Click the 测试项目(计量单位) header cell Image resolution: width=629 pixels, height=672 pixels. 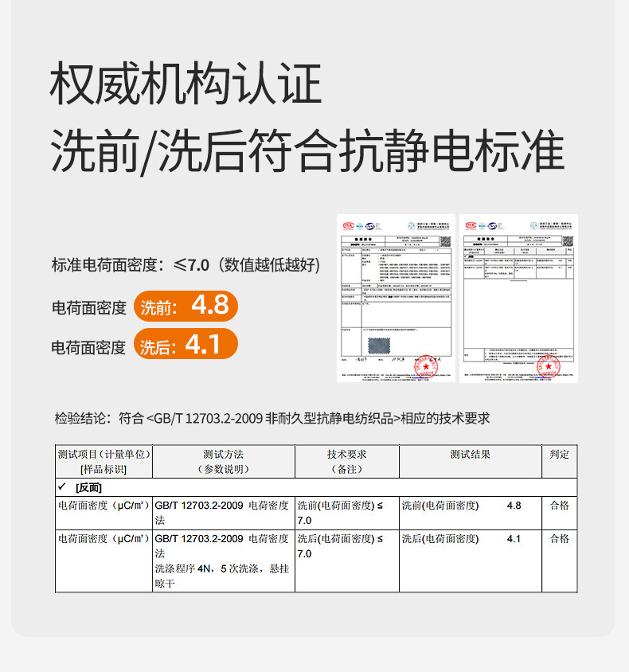(x=104, y=462)
